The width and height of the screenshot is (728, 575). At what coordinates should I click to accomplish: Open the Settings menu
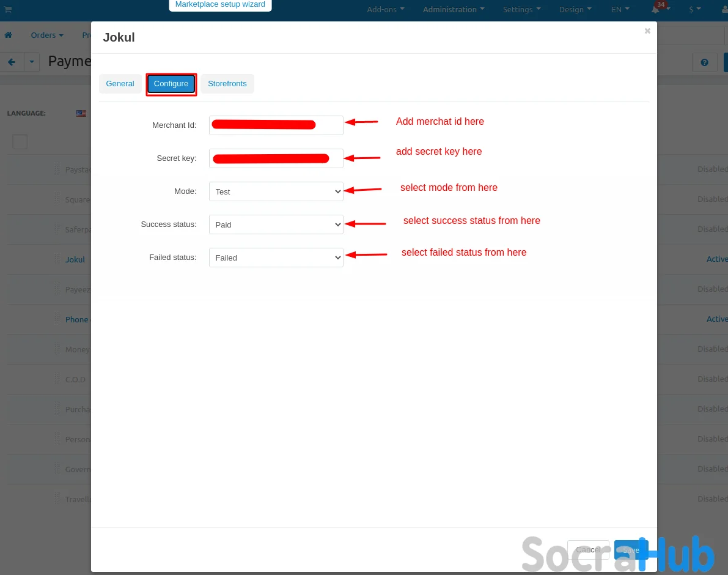click(521, 9)
